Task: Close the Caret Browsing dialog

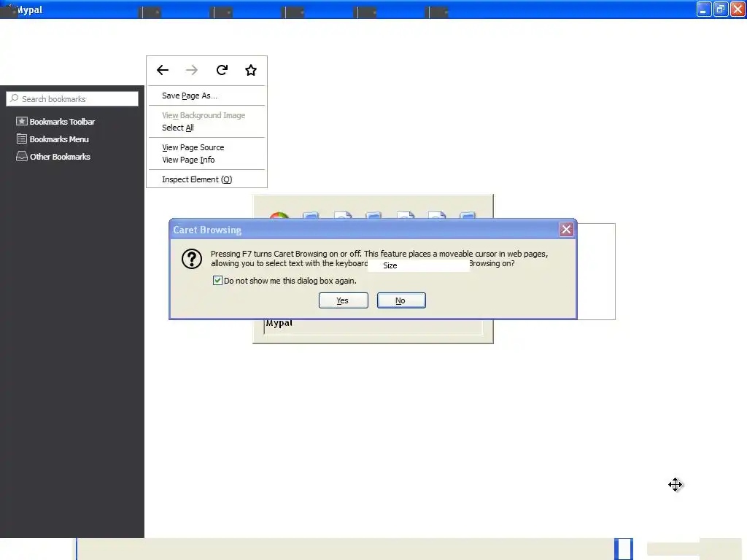Action: [x=566, y=230]
